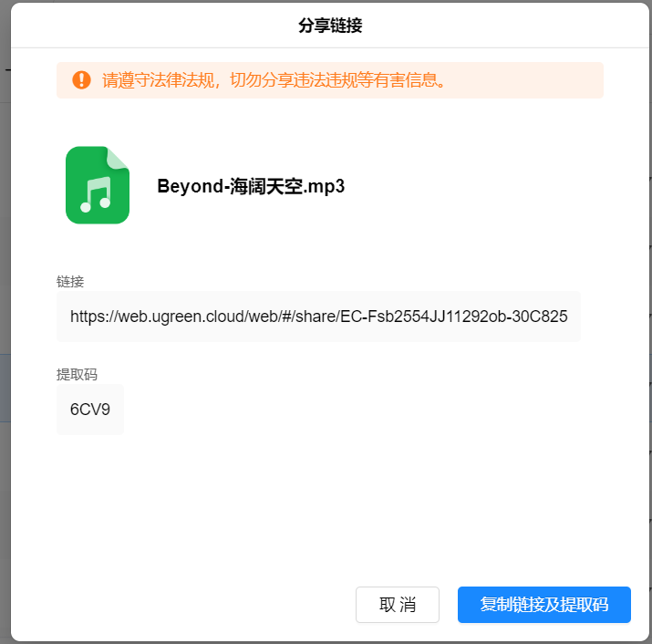The height and width of the screenshot is (644, 652).
Task: Click the dimmed backdrop left of the dialog
Action: coord(5,291)
